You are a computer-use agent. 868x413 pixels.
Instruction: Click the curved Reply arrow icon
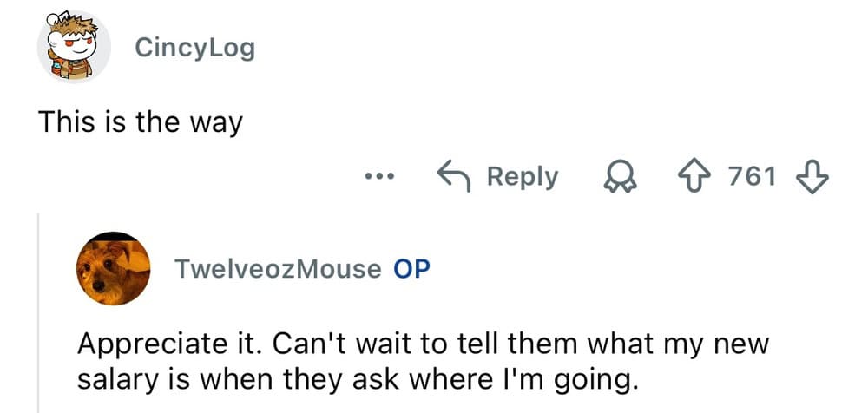coord(456,177)
